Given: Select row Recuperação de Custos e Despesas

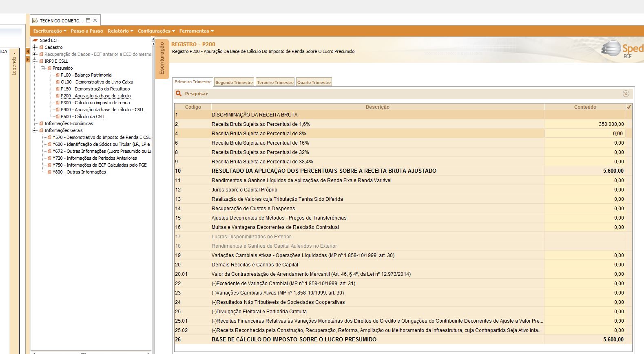Looking at the screenshot, I should point(403,209).
